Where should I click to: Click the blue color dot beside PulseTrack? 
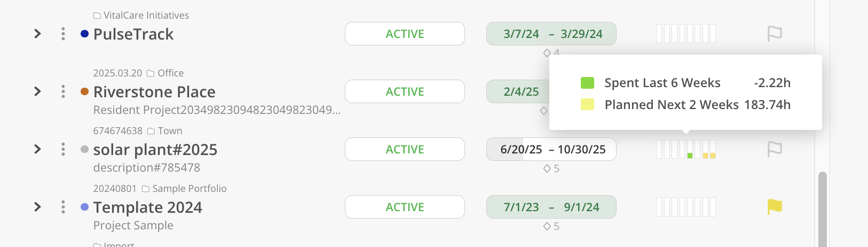coord(84,34)
